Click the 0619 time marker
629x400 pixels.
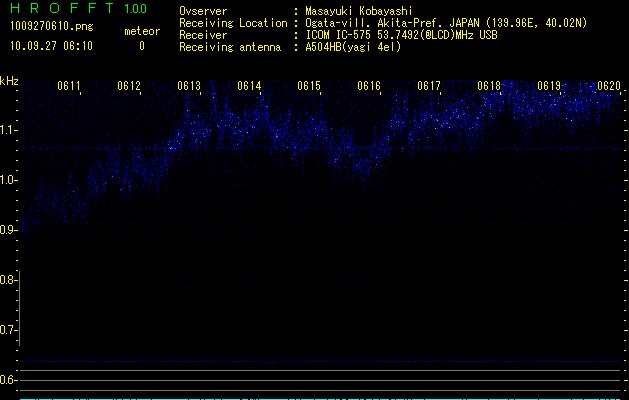click(549, 86)
